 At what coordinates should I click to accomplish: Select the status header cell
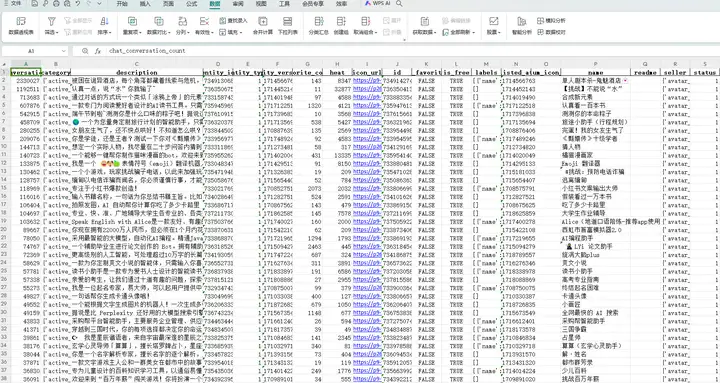point(704,73)
